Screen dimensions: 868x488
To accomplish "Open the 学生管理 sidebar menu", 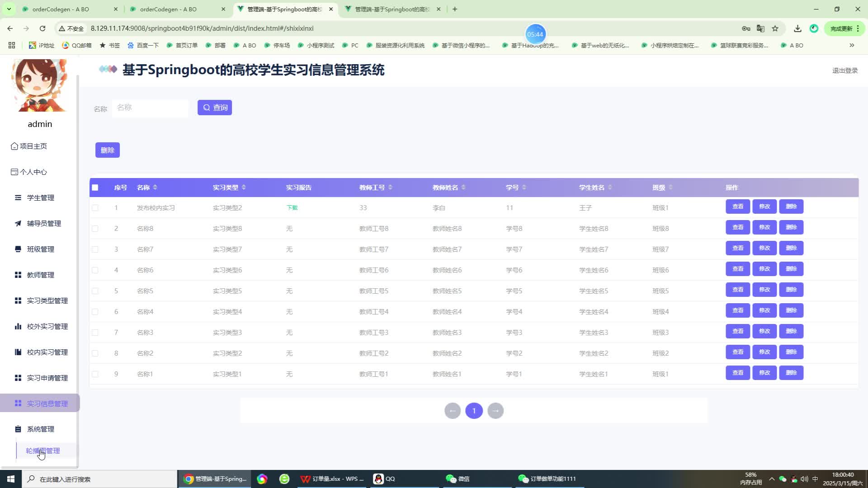I will pos(40,198).
